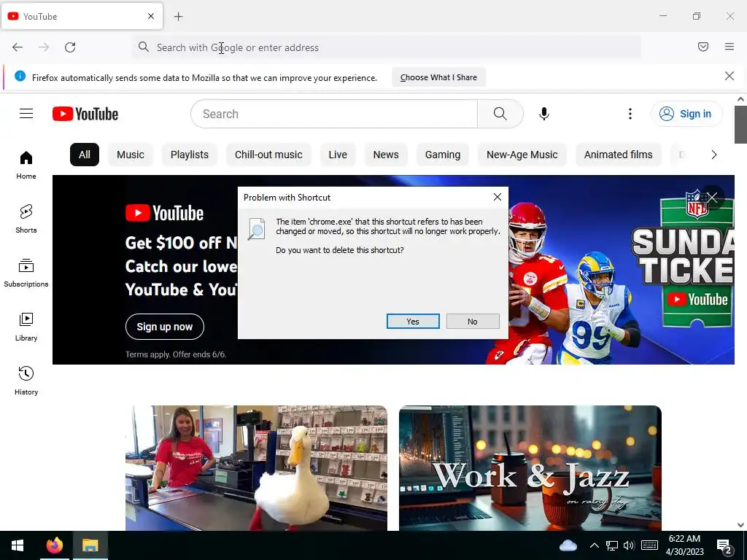Close the YouTube tab
Screen dimensions: 747x560
pos(151,16)
